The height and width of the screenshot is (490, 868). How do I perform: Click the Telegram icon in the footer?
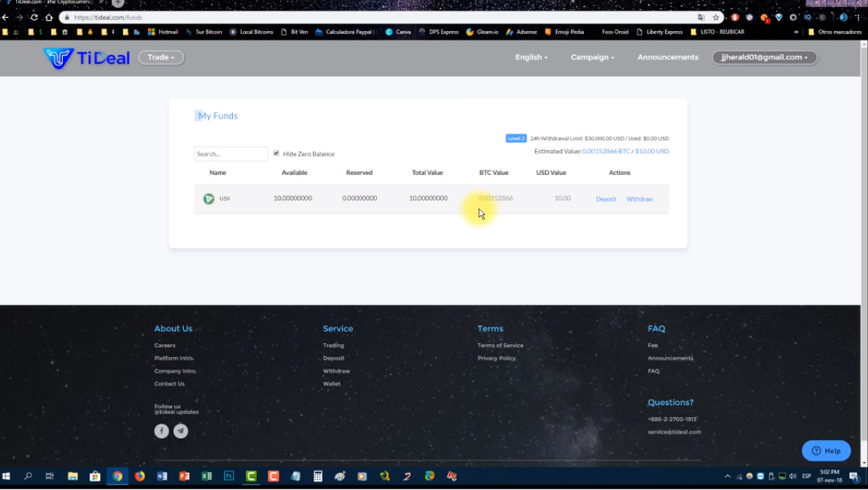180,431
